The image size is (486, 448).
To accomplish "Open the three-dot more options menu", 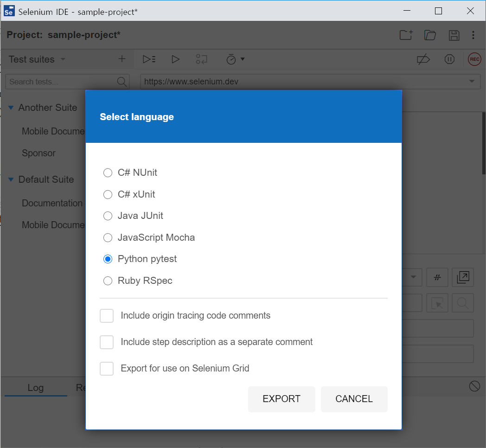I will click(473, 35).
